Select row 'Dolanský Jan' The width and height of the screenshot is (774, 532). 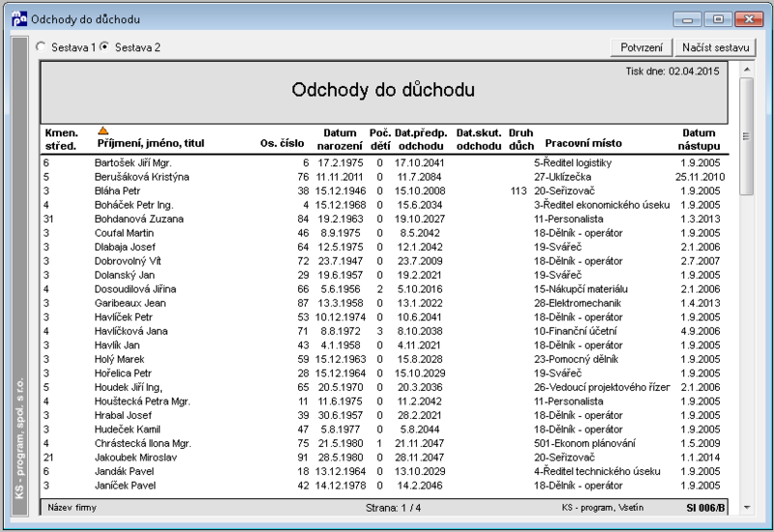[x=384, y=275]
